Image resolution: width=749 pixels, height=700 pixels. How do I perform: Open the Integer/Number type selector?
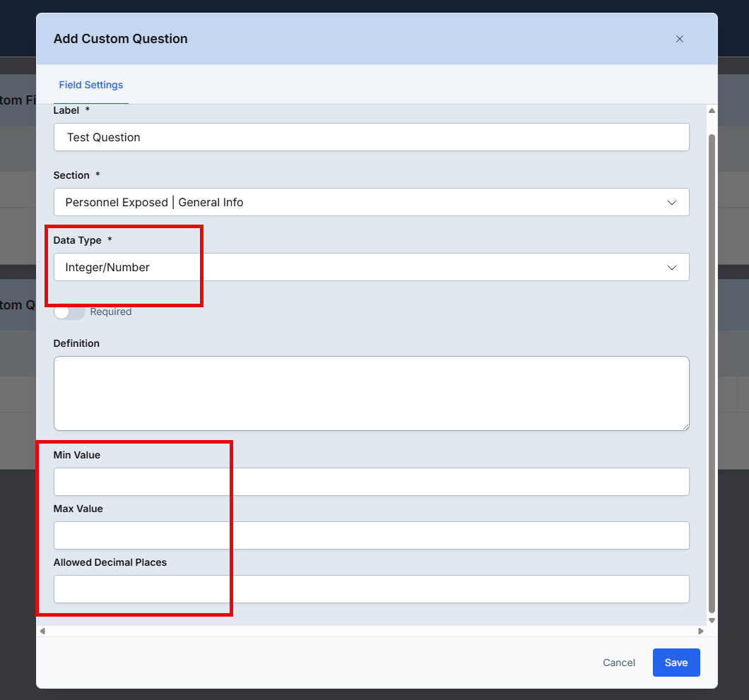click(353, 268)
